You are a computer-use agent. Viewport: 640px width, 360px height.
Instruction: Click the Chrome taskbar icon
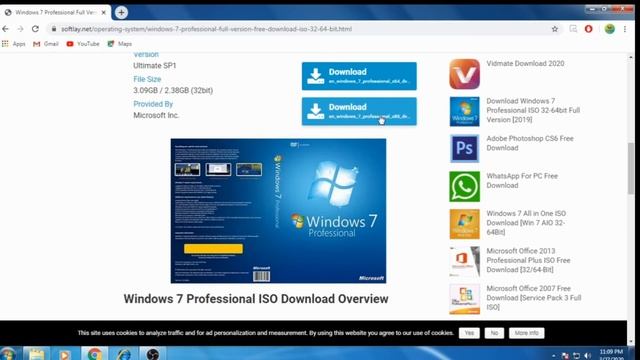(x=94, y=353)
